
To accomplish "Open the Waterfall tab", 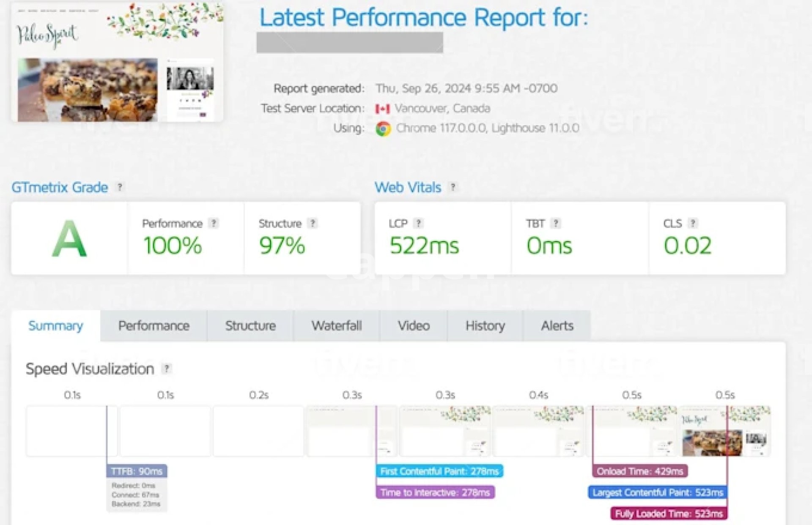I will coord(336,326).
